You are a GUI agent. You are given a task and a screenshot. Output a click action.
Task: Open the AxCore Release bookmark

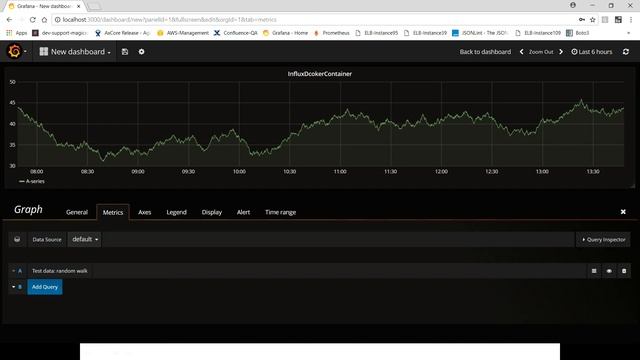[x=122, y=33]
